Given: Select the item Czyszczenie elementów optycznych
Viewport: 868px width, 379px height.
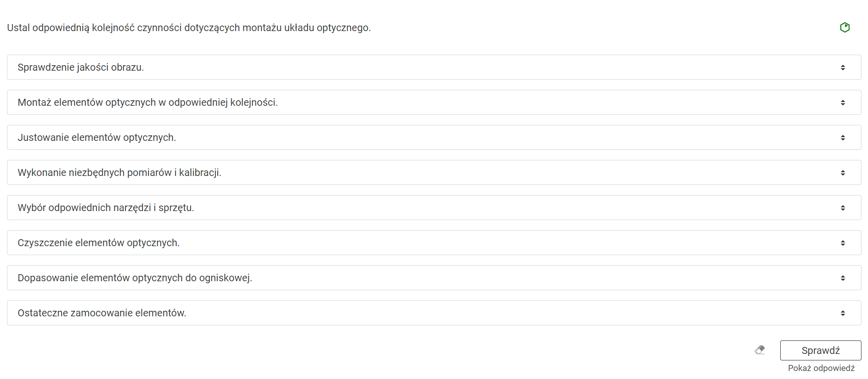Looking at the screenshot, I should click(x=99, y=243).
